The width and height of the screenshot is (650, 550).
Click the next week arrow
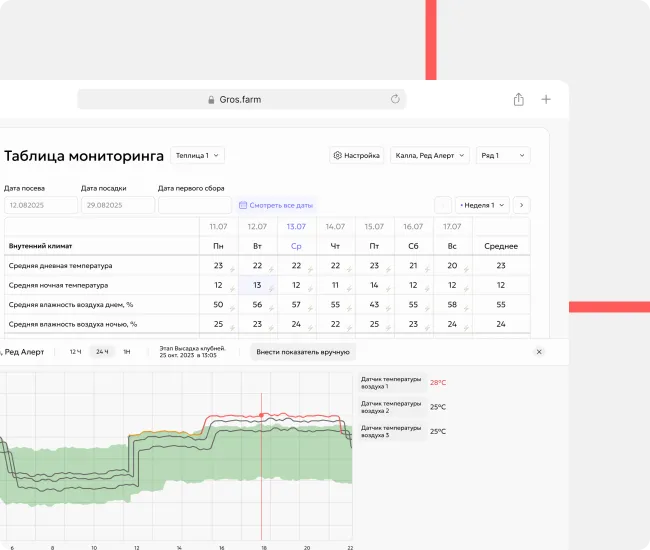521,205
